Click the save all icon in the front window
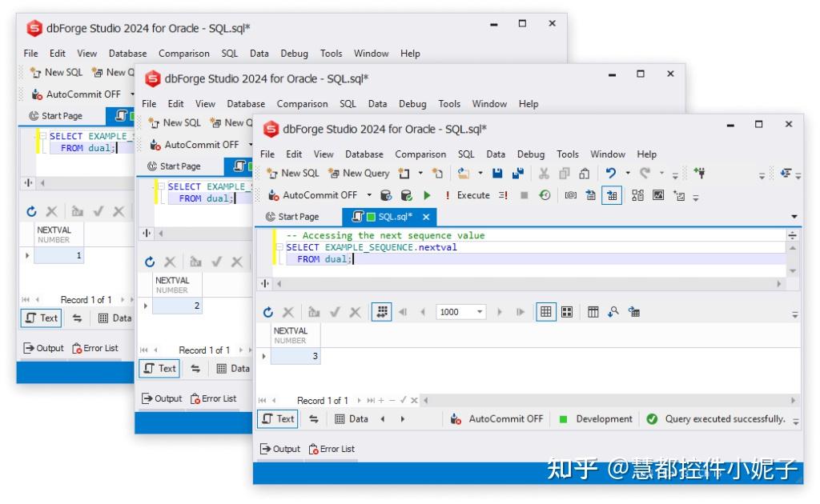This screenshot has width=820, height=504. 518,174
